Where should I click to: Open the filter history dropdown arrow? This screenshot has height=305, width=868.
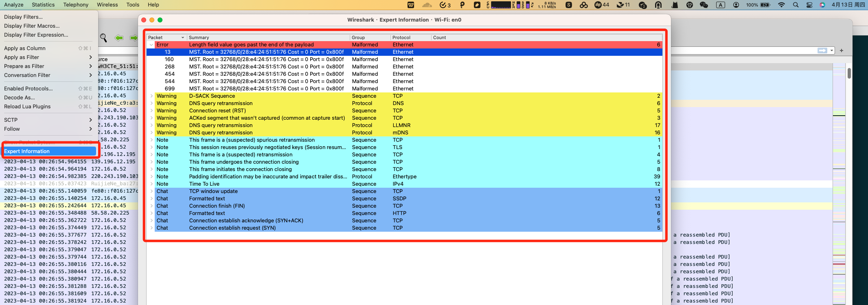tap(832, 50)
